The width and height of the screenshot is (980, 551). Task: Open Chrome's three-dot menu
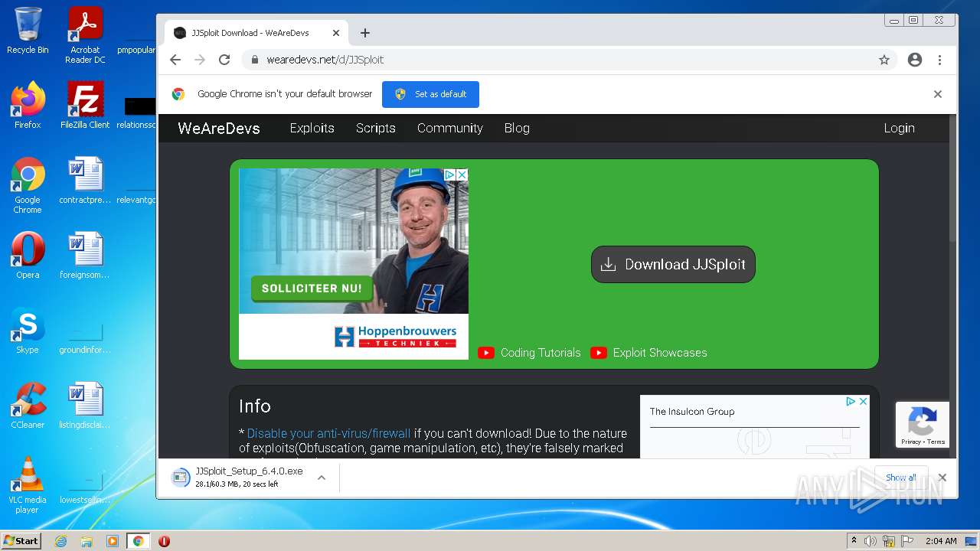tap(939, 60)
